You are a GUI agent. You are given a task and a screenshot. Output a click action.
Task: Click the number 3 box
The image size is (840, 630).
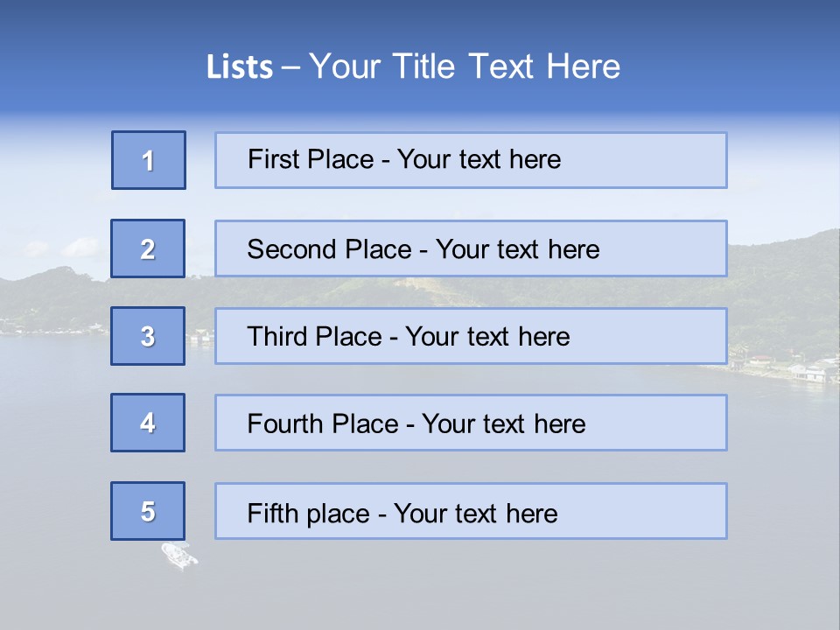point(148,336)
